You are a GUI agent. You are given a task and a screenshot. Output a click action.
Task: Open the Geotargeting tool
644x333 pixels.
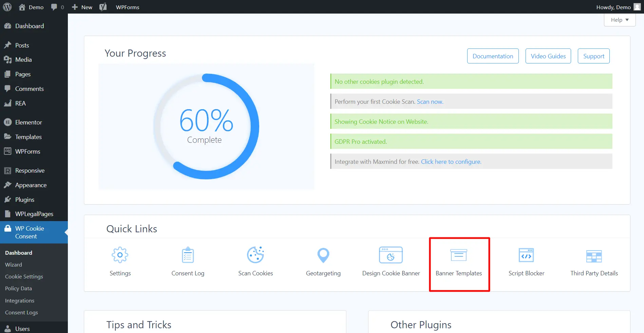(323, 260)
